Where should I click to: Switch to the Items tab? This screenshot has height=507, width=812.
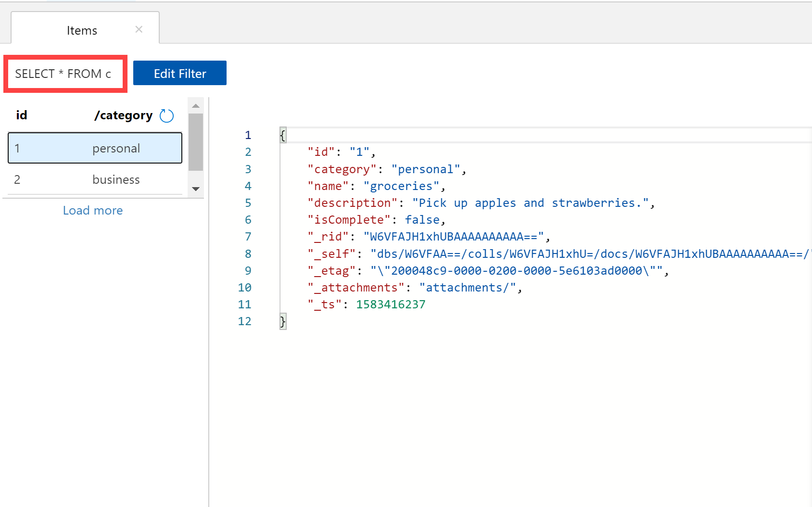pyautogui.click(x=82, y=30)
